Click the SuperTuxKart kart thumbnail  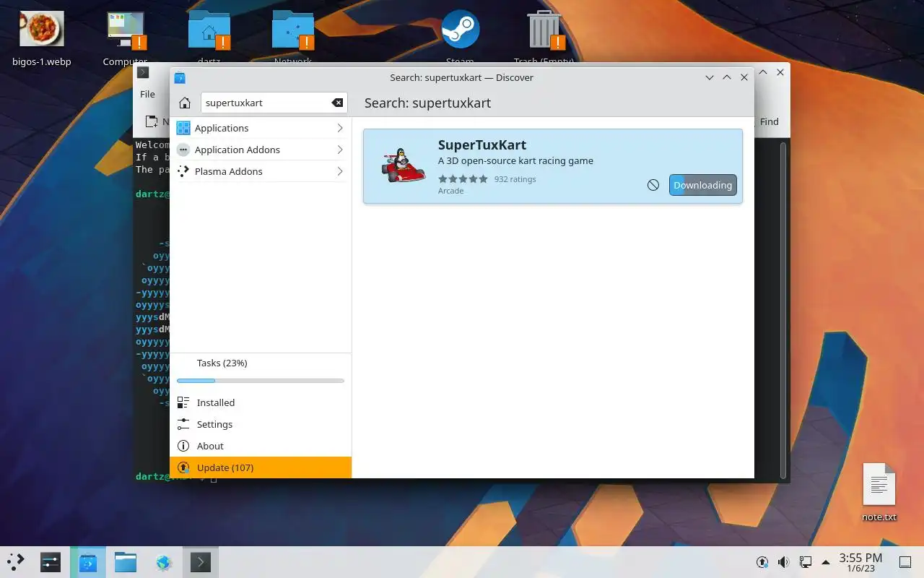(x=403, y=165)
